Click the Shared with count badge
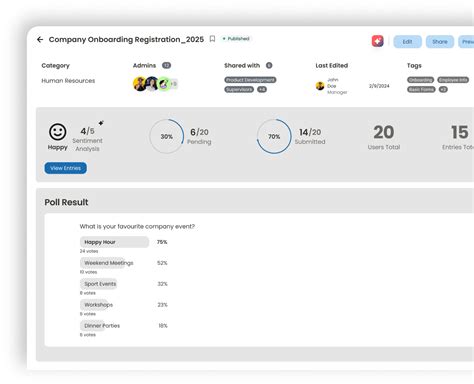Viewport: 474px width, 384px height. pyautogui.click(x=269, y=65)
